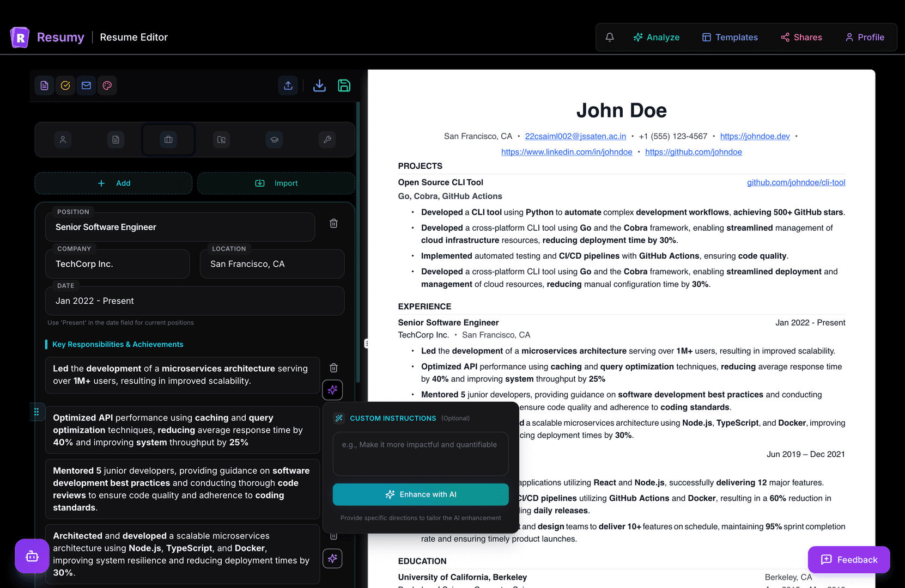Switch to personal info section tab
This screenshot has height=588, width=905.
pos(63,140)
